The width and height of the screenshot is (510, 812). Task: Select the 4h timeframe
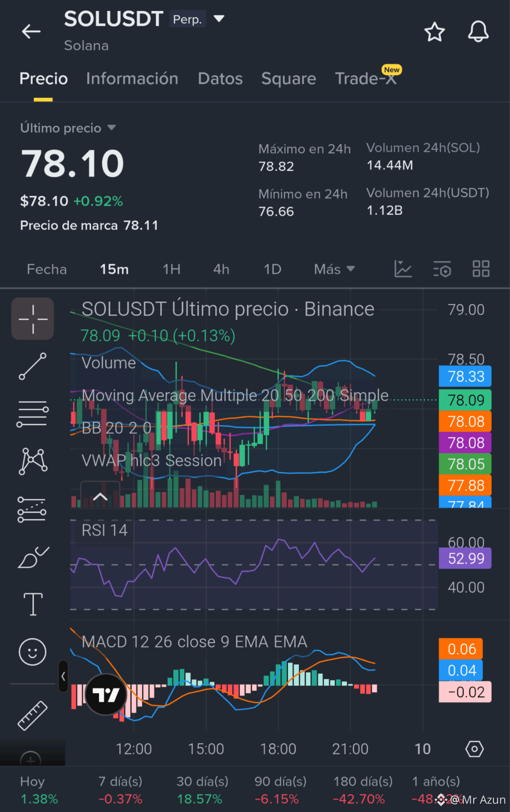tap(221, 269)
